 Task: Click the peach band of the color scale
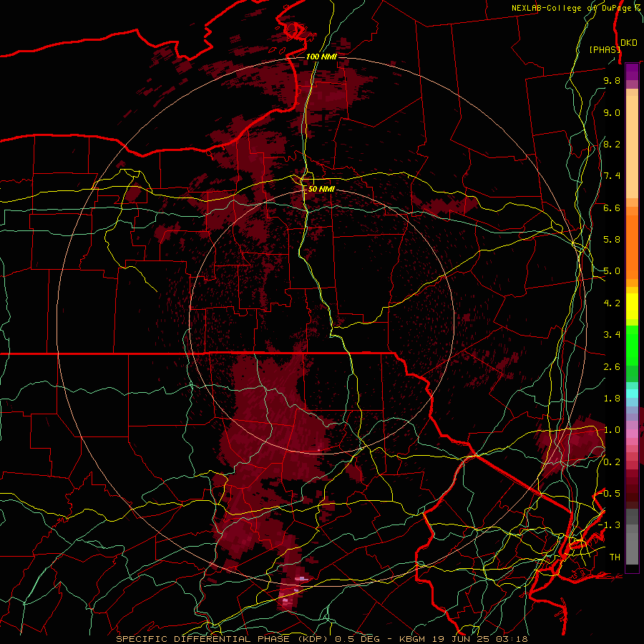pyautogui.click(x=632, y=147)
